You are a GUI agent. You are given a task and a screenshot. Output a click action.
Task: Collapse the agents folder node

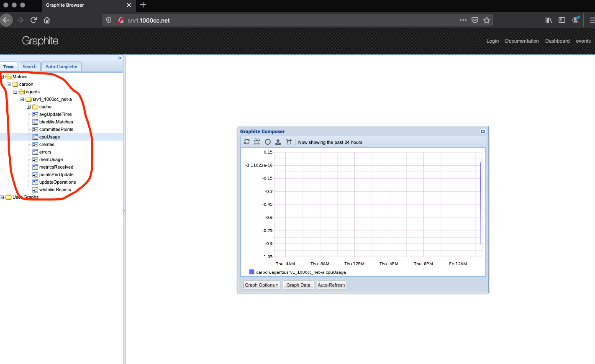tap(15, 92)
